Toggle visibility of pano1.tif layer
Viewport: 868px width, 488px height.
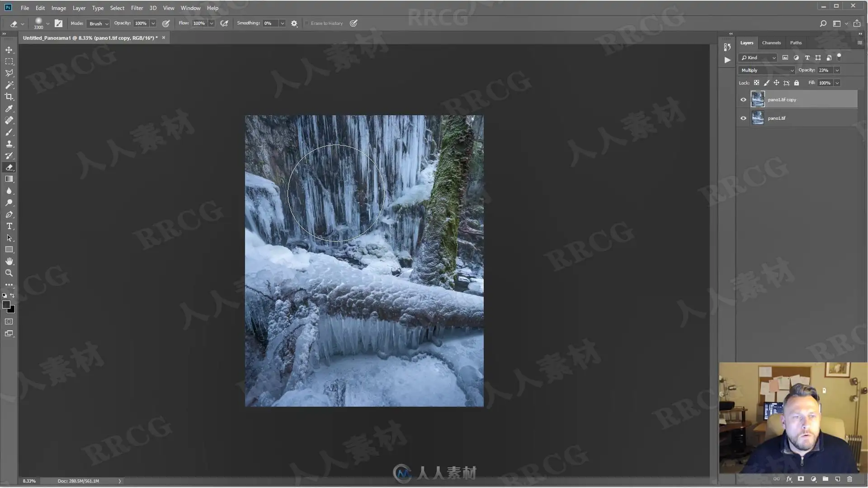coord(743,118)
